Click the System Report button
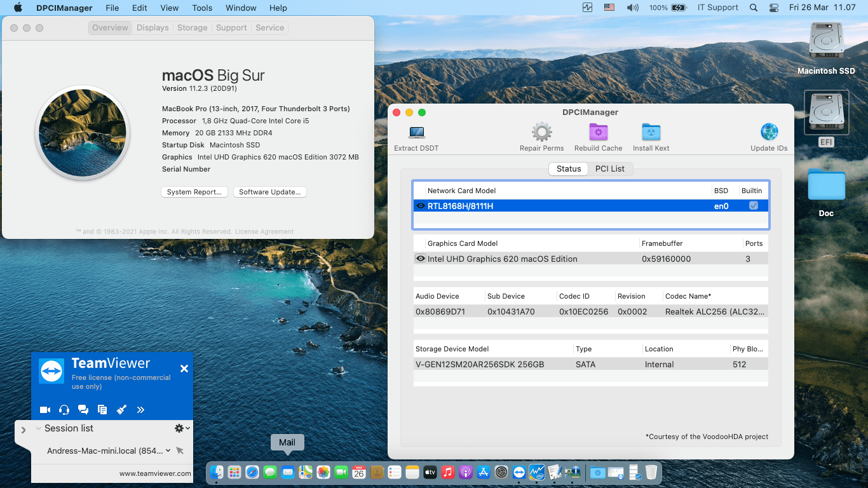This screenshot has height=488, width=868. [x=194, y=192]
